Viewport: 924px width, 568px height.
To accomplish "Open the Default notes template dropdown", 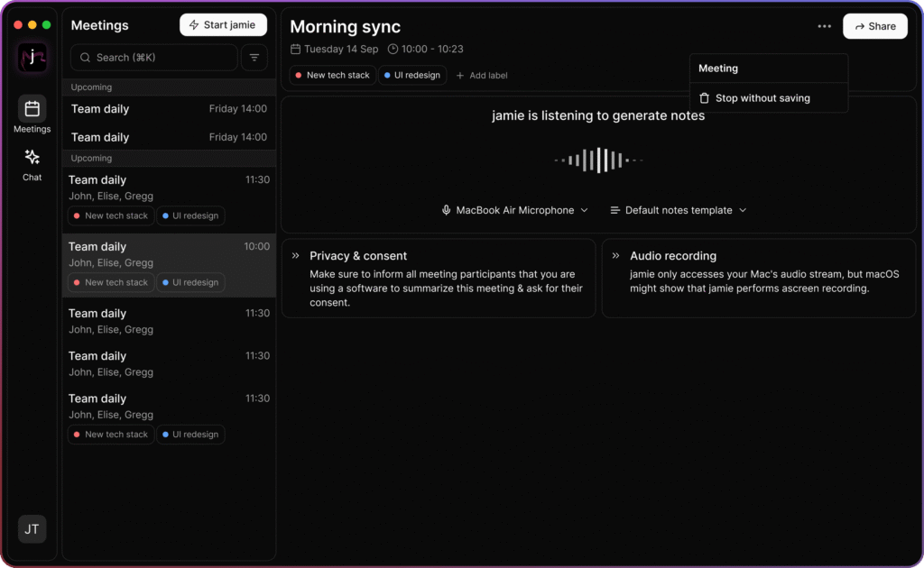I will tap(677, 210).
